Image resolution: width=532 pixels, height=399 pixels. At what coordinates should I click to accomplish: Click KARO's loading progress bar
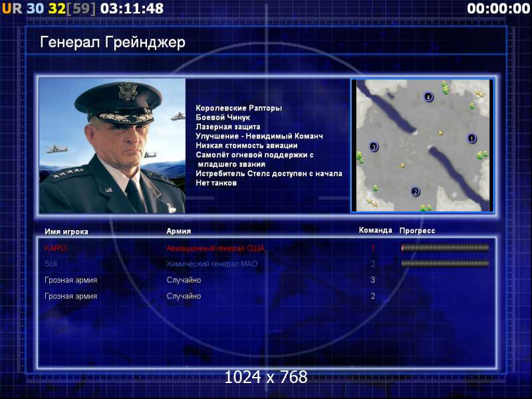pos(445,248)
